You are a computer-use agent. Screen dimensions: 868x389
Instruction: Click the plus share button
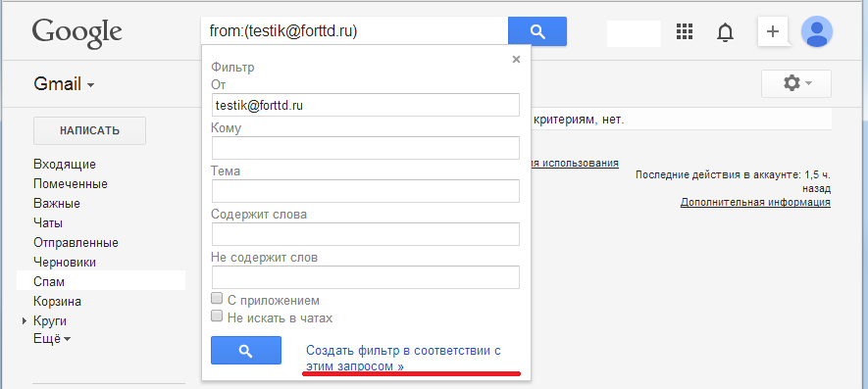point(772,31)
